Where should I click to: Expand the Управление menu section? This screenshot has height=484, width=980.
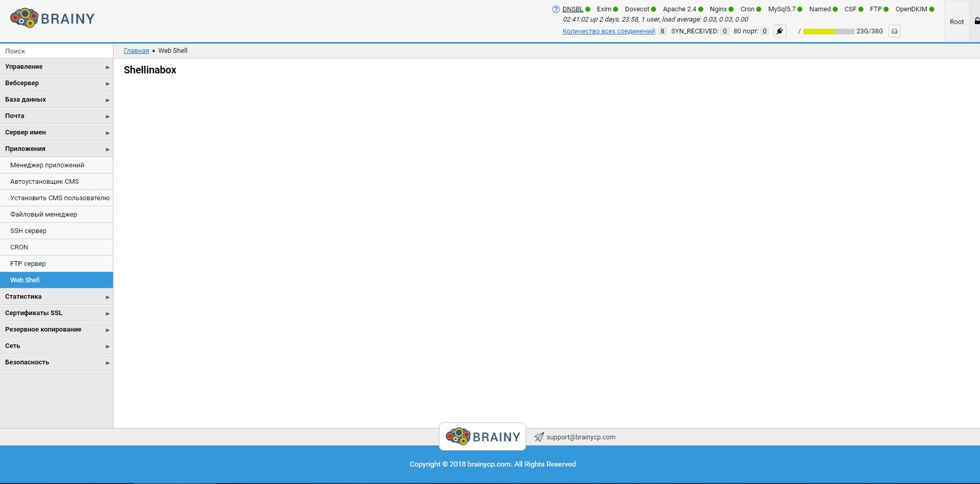56,67
